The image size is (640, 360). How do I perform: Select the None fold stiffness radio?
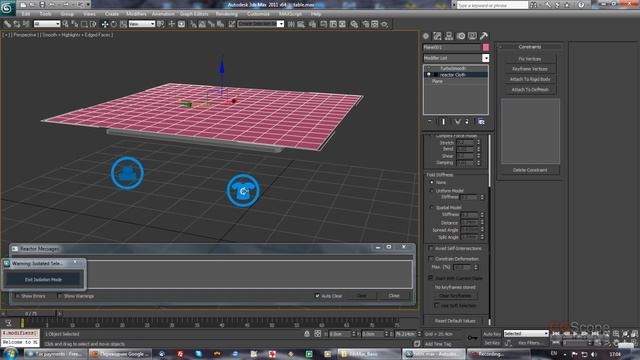click(x=432, y=182)
